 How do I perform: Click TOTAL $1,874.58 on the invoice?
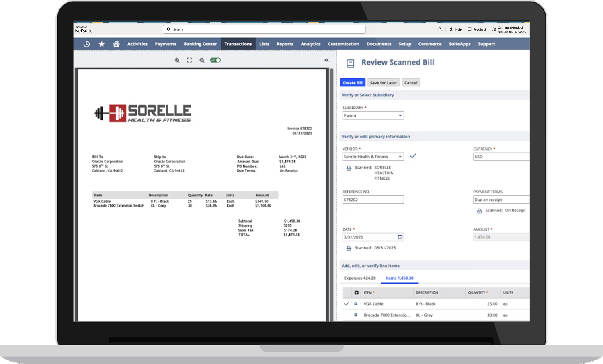[269, 235]
